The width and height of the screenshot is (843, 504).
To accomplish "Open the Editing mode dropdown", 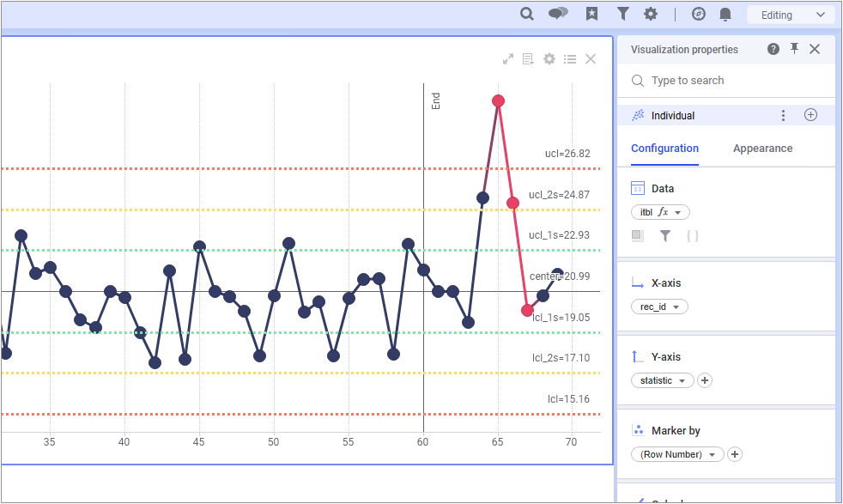I will [792, 15].
